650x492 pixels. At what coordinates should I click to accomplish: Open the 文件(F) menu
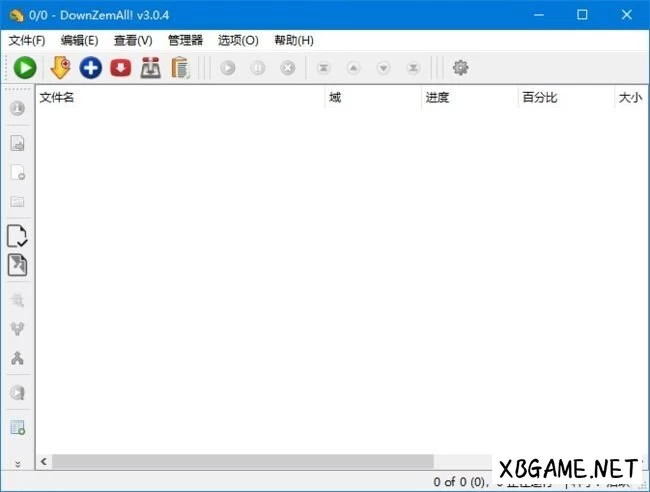[27, 40]
